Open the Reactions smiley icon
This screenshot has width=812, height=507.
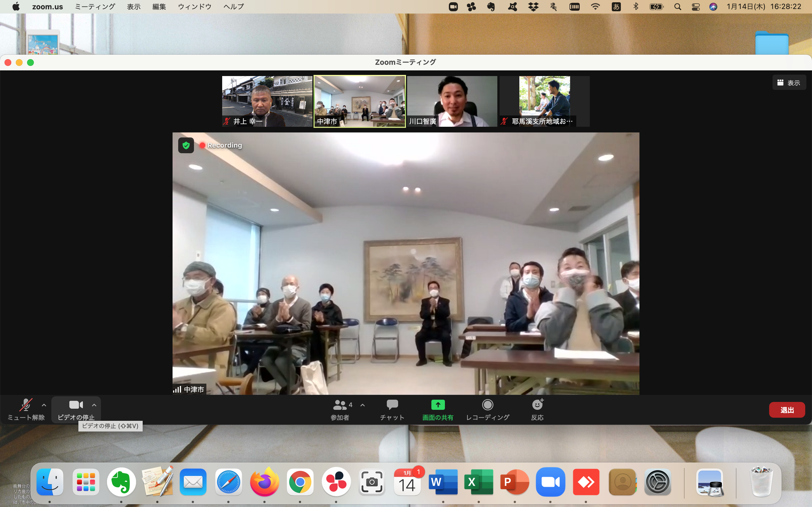(x=537, y=405)
